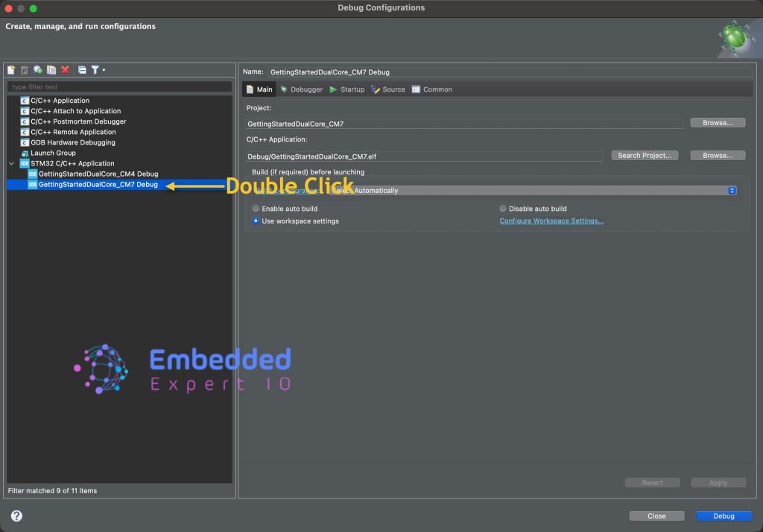Click the New launch configuration icon
Viewport: 763px width, 532px height.
tap(11, 70)
